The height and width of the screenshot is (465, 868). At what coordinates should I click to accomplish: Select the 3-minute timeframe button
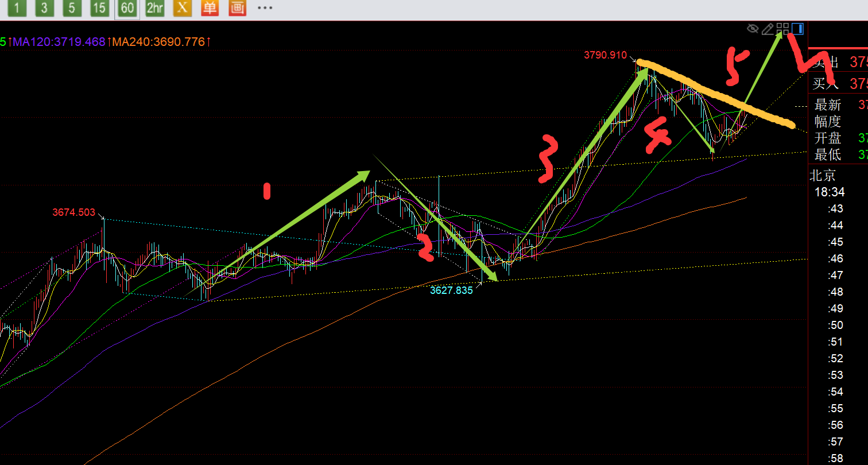click(x=44, y=8)
